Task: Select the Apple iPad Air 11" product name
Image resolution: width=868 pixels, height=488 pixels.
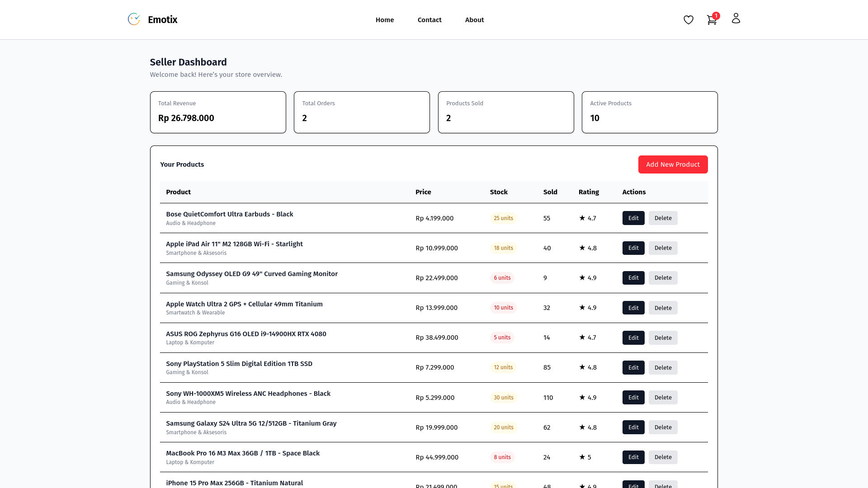Action: [234, 244]
